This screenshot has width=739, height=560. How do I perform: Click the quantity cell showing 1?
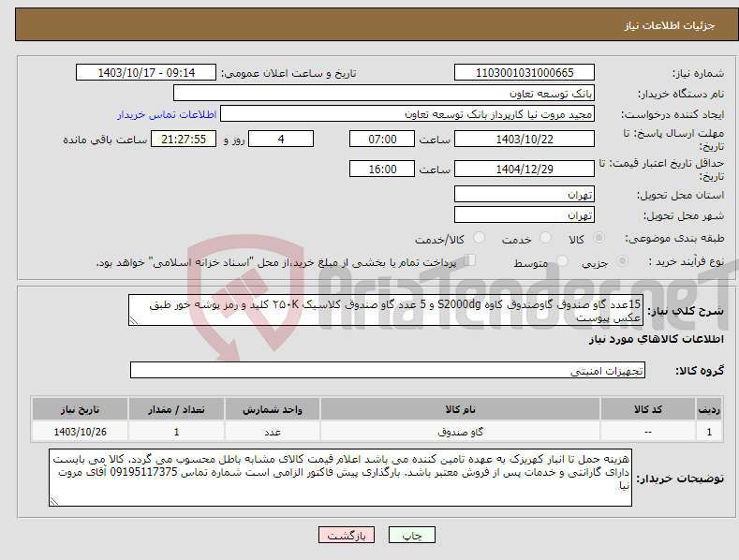tap(176, 432)
